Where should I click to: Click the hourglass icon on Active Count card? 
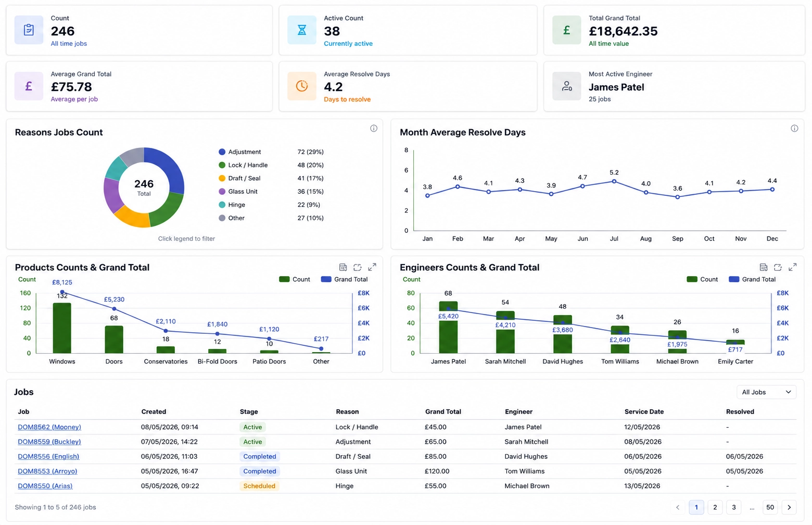(x=302, y=30)
